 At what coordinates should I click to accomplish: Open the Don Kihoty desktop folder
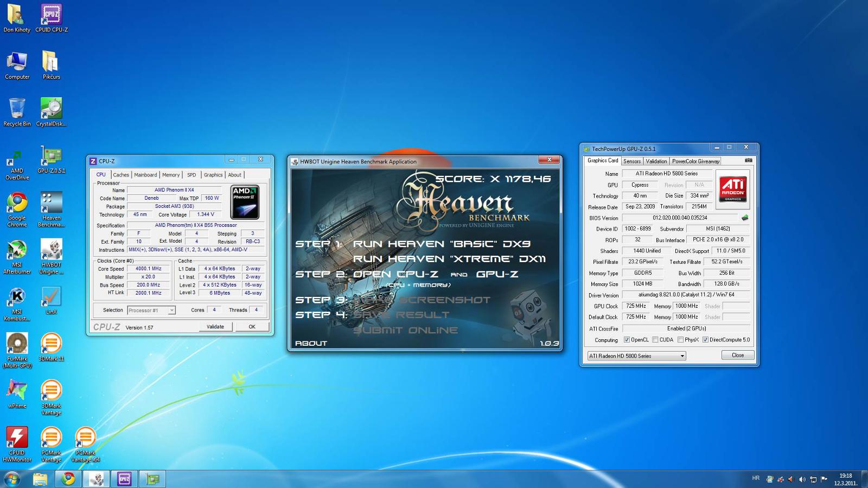(x=17, y=18)
